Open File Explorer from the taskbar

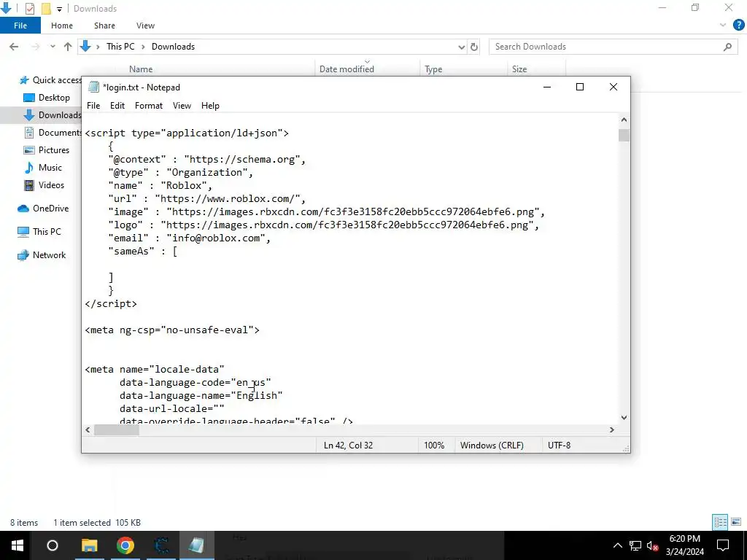click(x=89, y=545)
